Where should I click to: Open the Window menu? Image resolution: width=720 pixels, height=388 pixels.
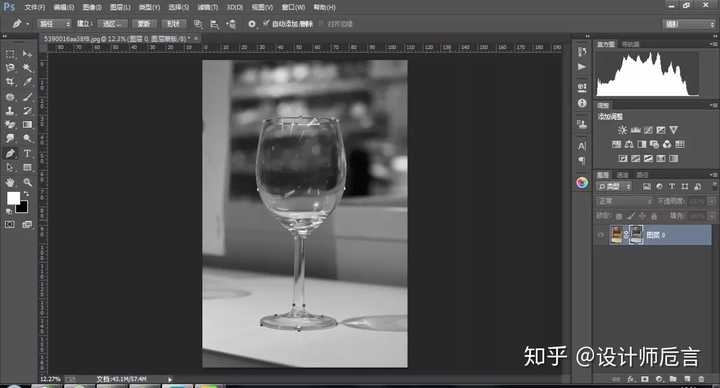293,7
